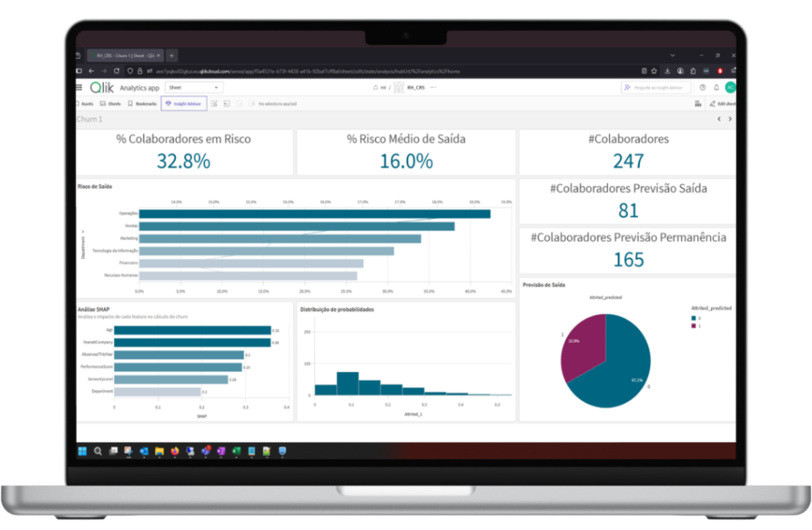812x530 pixels.
Task: Expand the Sheet dropdown selector
Action: (x=193, y=87)
